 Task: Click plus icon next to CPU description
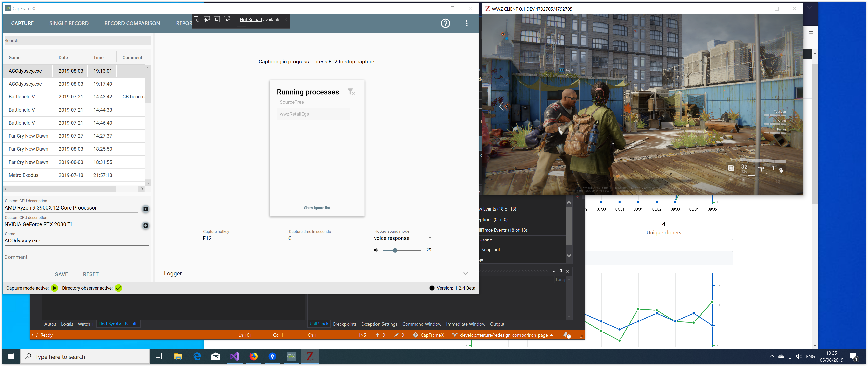point(146,209)
